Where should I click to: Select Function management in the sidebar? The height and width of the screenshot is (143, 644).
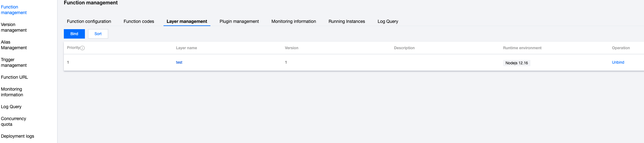14,10
